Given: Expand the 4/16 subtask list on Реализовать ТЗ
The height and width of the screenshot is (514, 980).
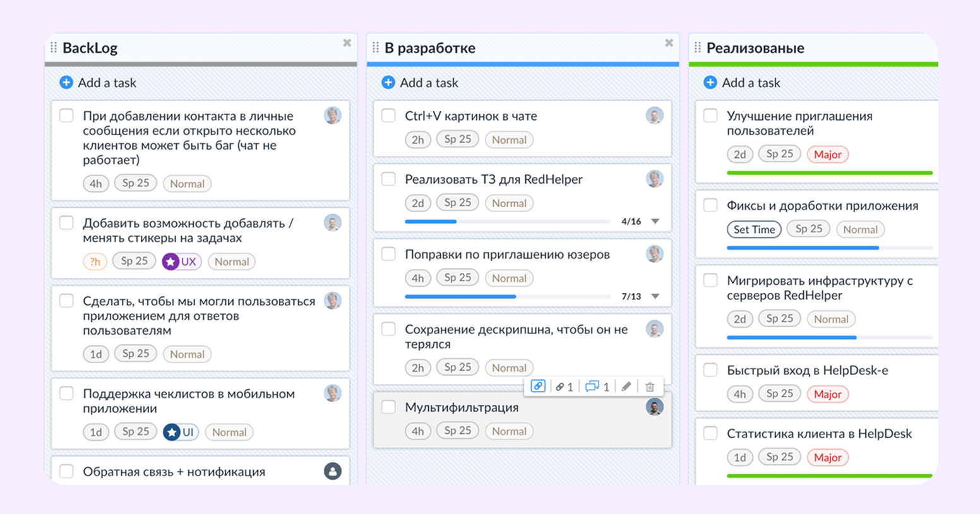Looking at the screenshot, I should pyautogui.click(x=655, y=222).
